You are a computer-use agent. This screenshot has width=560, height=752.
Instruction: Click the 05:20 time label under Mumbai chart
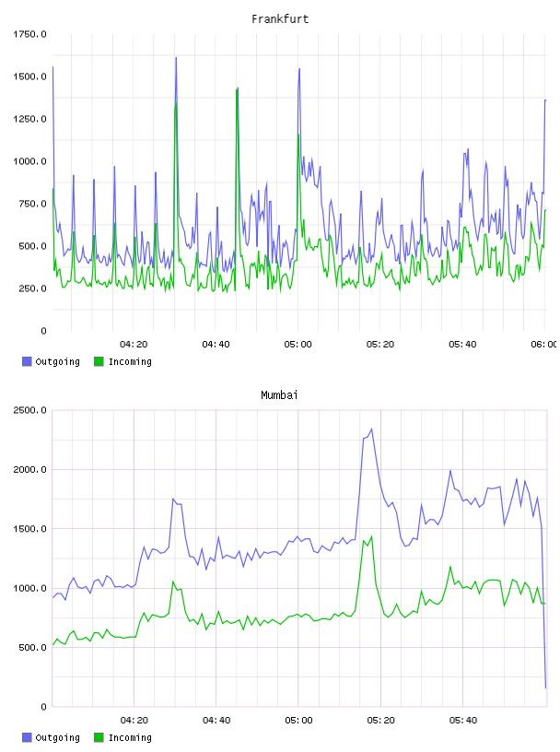click(x=380, y=721)
